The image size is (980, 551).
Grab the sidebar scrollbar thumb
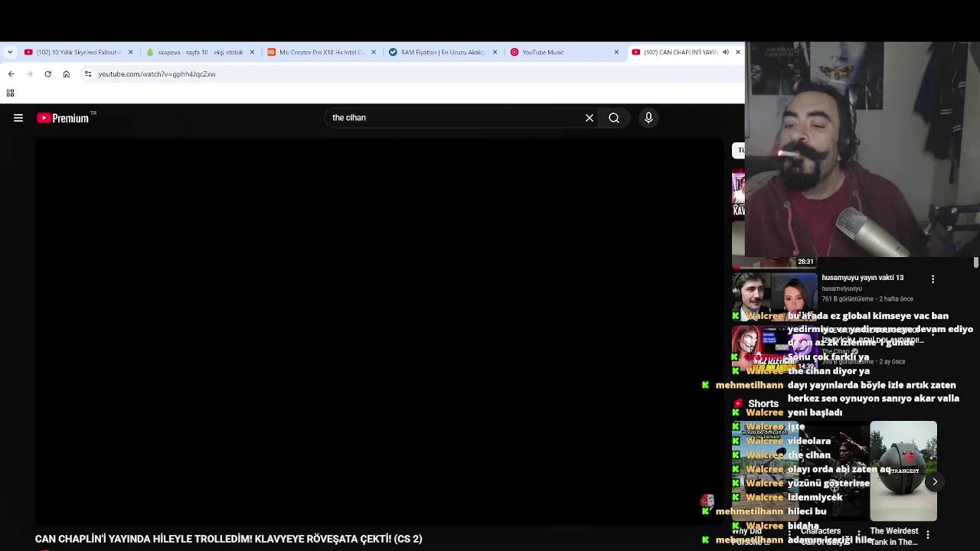[x=976, y=262]
